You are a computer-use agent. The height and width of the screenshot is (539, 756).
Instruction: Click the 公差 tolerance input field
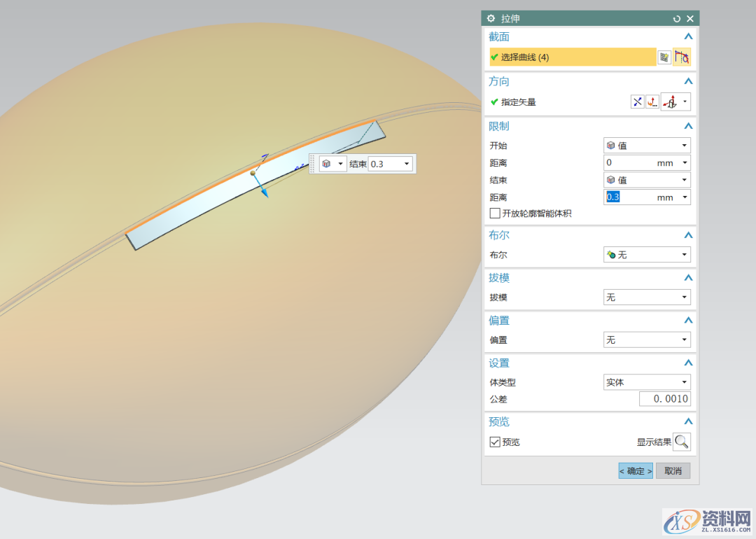pyautogui.click(x=664, y=399)
